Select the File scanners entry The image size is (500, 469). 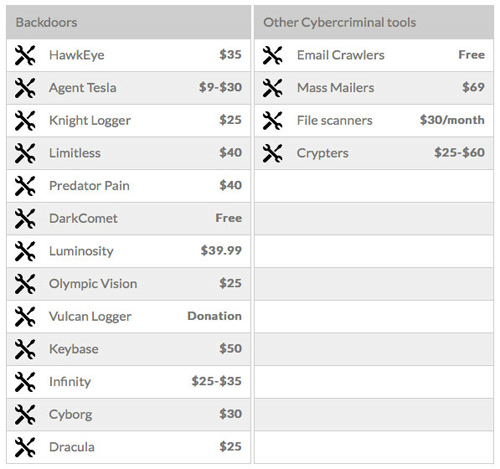click(x=335, y=120)
